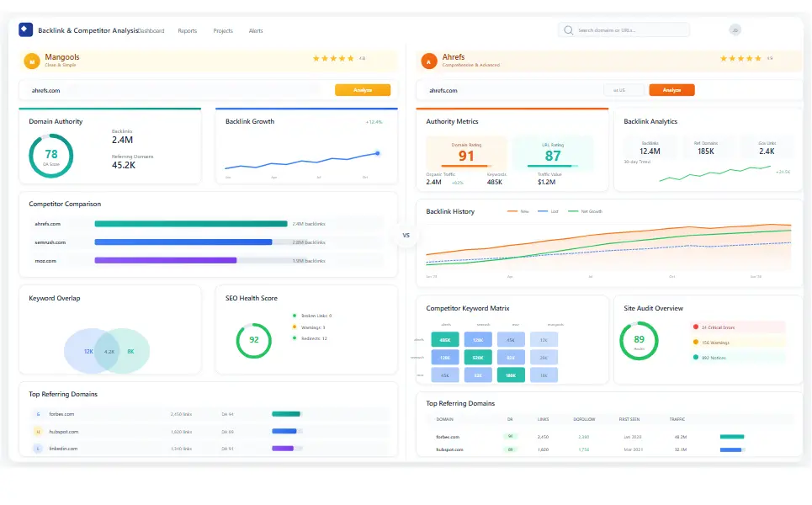Screen dimensions: 812x505
Task: Click the diamond app logo top-left
Action: (24, 29)
